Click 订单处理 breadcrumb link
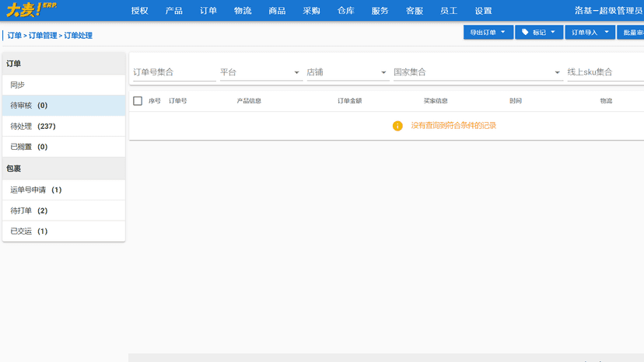 pos(78,36)
